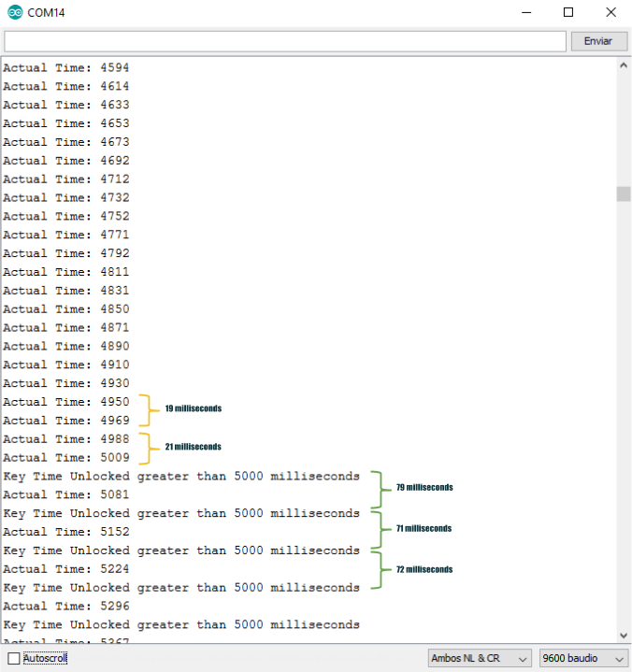Click the line 'Actual Time: 4614'

(66, 86)
